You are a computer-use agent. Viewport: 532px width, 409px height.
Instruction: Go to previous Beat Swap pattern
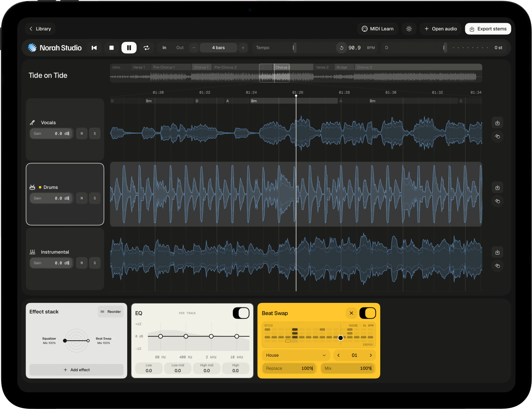338,355
